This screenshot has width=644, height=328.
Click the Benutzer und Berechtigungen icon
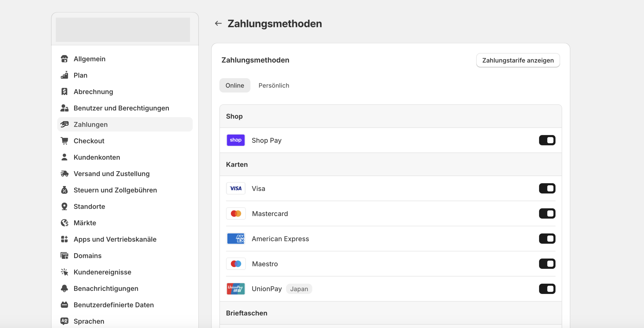click(x=64, y=108)
